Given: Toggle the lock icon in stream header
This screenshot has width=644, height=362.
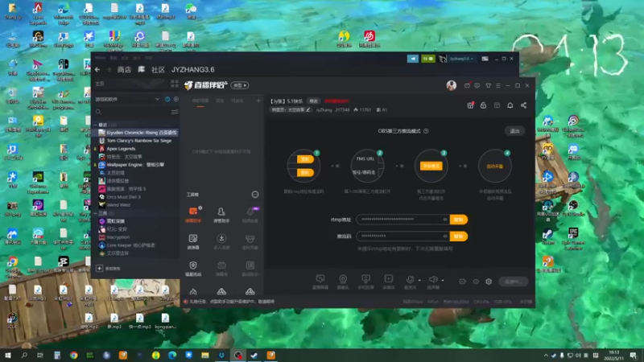Looking at the screenshot, I should [484, 105].
